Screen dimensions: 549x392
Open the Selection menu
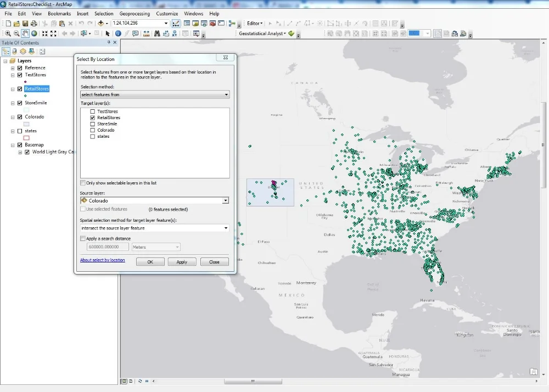click(104, 14)
